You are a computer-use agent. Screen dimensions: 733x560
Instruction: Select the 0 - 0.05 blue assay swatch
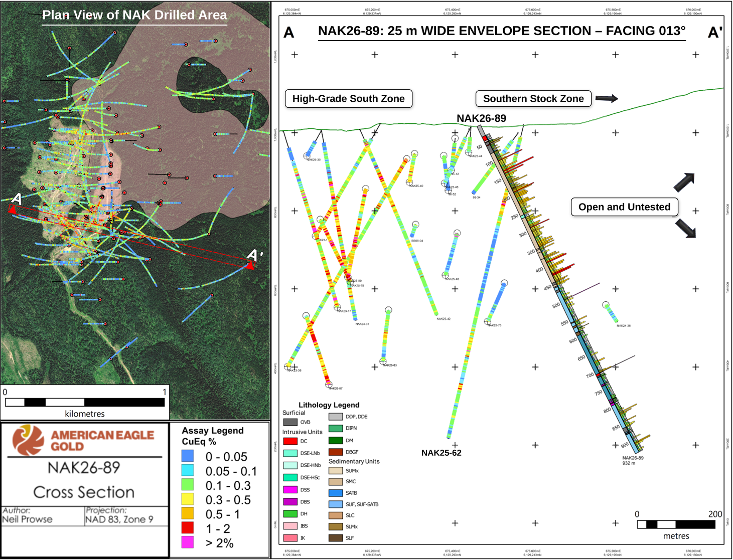(188, 456)
